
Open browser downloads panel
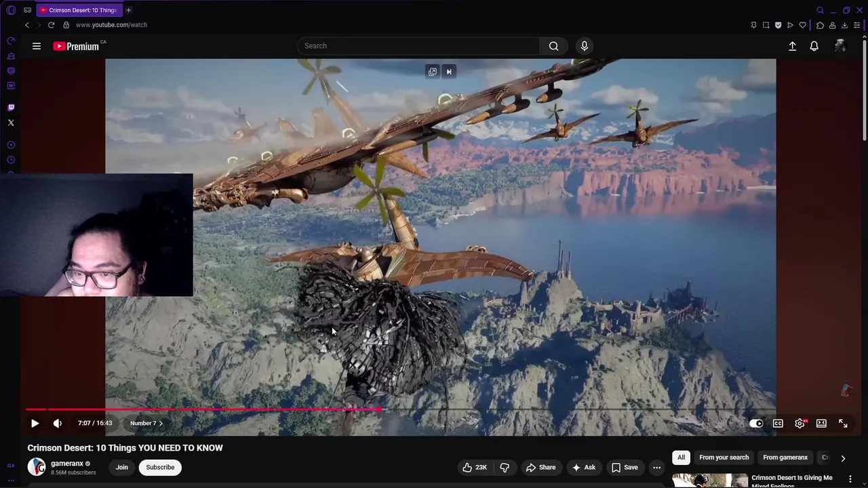(x=844, y=25)
